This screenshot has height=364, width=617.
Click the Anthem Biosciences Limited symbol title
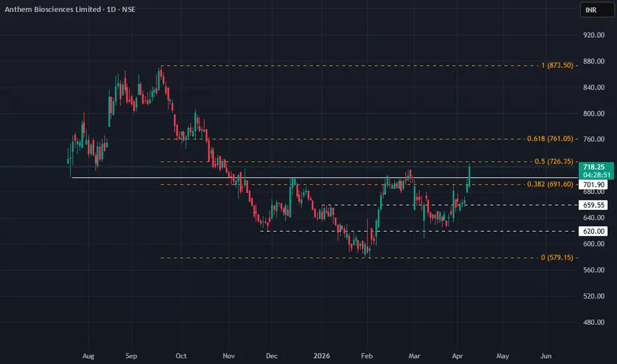pyautogui.click(x=53, y=9)
